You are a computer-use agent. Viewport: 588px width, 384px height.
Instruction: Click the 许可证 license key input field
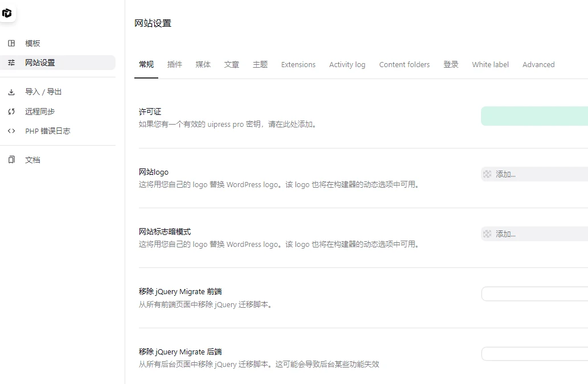point(535,115)
